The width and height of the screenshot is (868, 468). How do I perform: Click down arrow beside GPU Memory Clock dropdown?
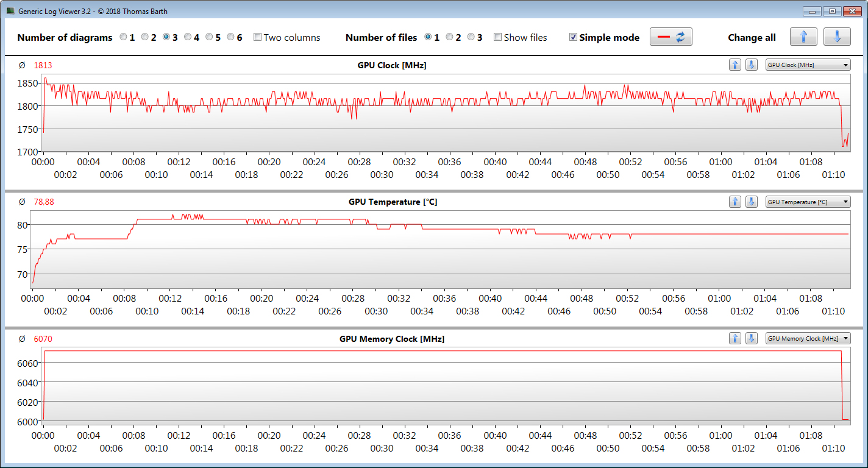(752, 338)
